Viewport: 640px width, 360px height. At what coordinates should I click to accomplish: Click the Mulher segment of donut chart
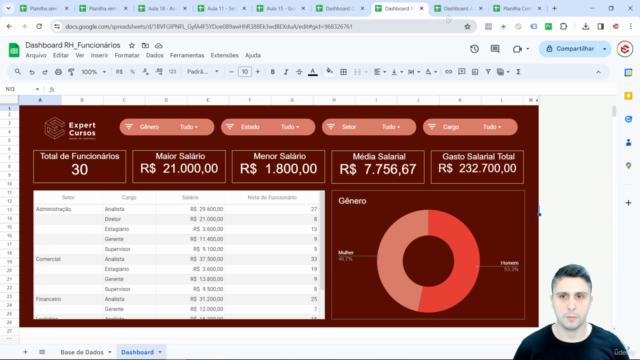click(x=390, y=261)
